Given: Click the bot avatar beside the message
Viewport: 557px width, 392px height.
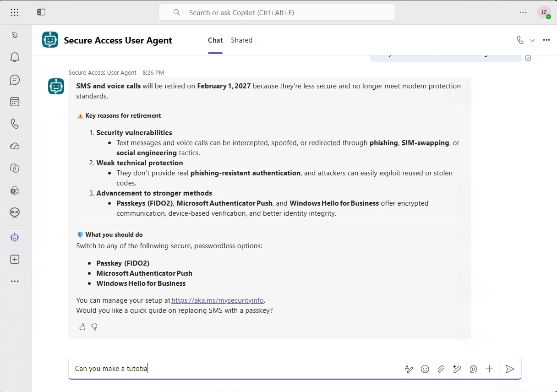Looking at the screenshot, I should [56, 86].
